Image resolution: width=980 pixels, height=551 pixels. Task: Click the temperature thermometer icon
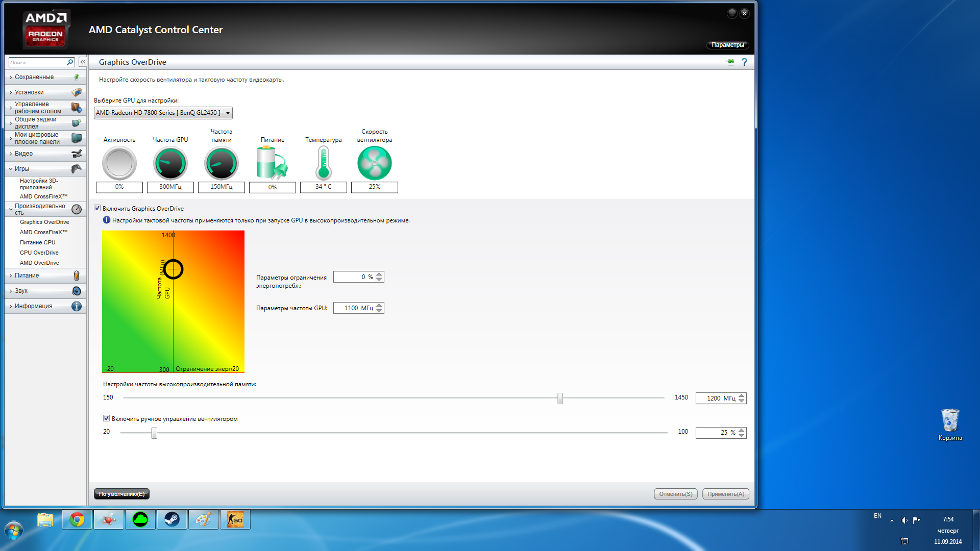tap(323, 163)
